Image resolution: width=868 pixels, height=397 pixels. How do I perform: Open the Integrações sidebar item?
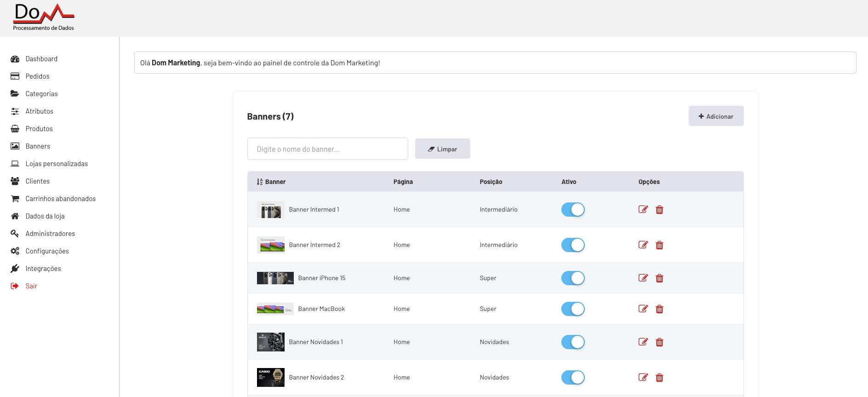click(x=43, y=269)
